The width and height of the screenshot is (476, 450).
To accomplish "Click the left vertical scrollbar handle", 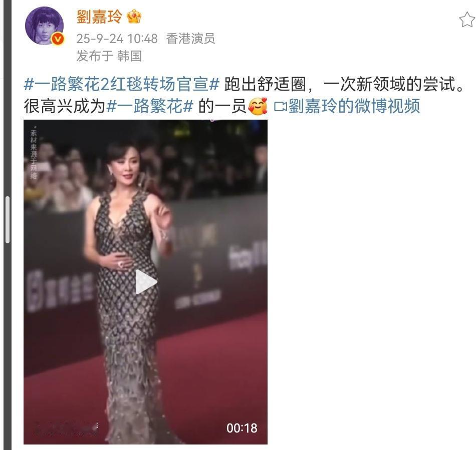I will (8, 220).
